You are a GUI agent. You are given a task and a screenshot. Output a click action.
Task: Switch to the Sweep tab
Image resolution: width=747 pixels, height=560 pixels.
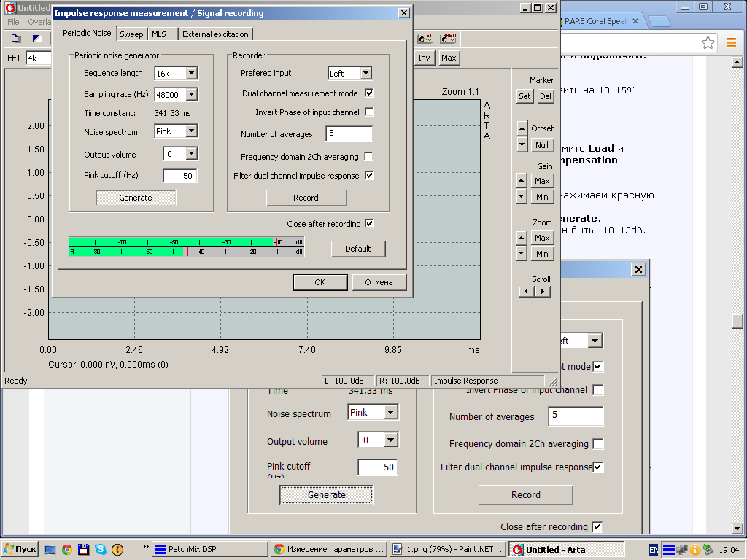[x=131, y=34]
